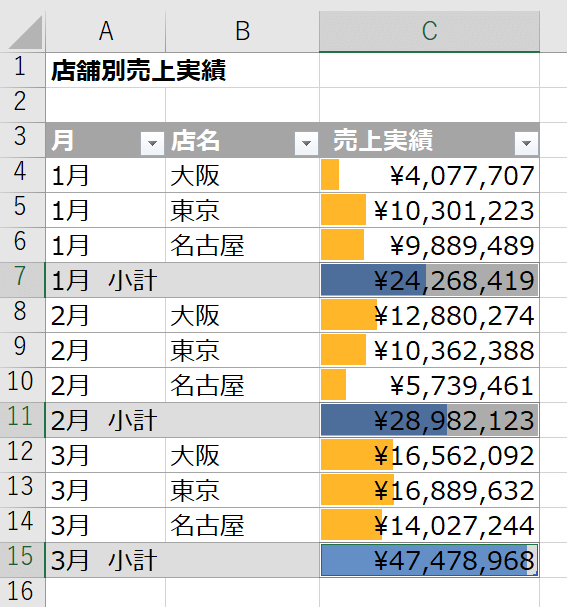The width and height of the screenshot is (567, 607).
Task: Select row 7 header
Action: click(x=22, y=280)
